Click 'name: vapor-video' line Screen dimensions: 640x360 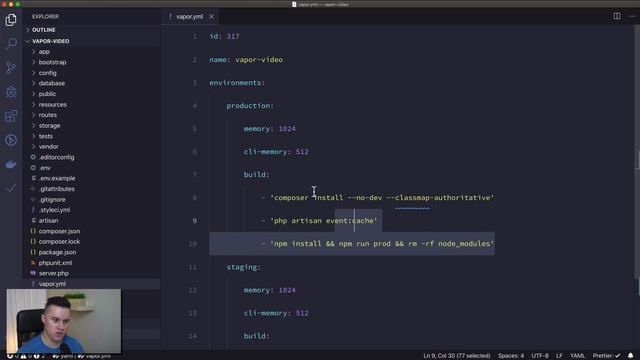(246, 60)
